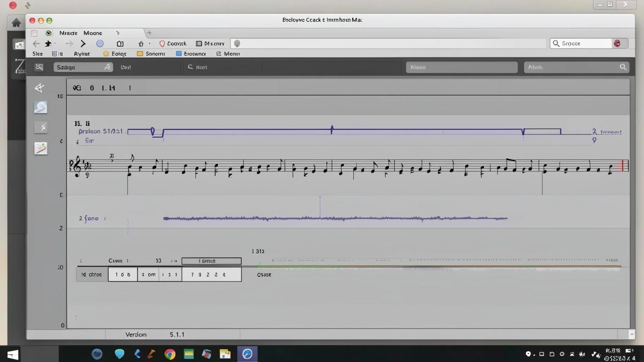Select the third tool icon with a sparkle
The width and height of the screenshot is (644, 362).
(x=41, y=127)
